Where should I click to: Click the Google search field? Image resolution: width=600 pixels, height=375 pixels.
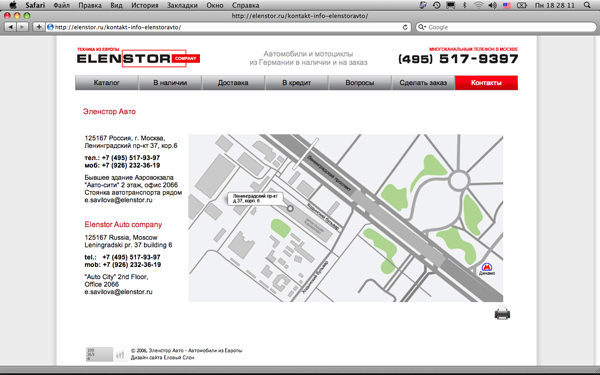pos(506,27)
